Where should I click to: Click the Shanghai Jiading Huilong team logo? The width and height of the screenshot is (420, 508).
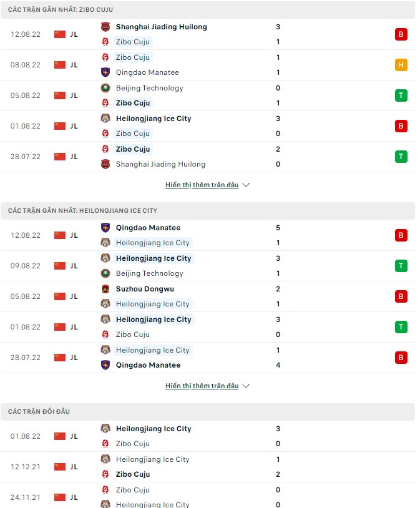(106, 27)
